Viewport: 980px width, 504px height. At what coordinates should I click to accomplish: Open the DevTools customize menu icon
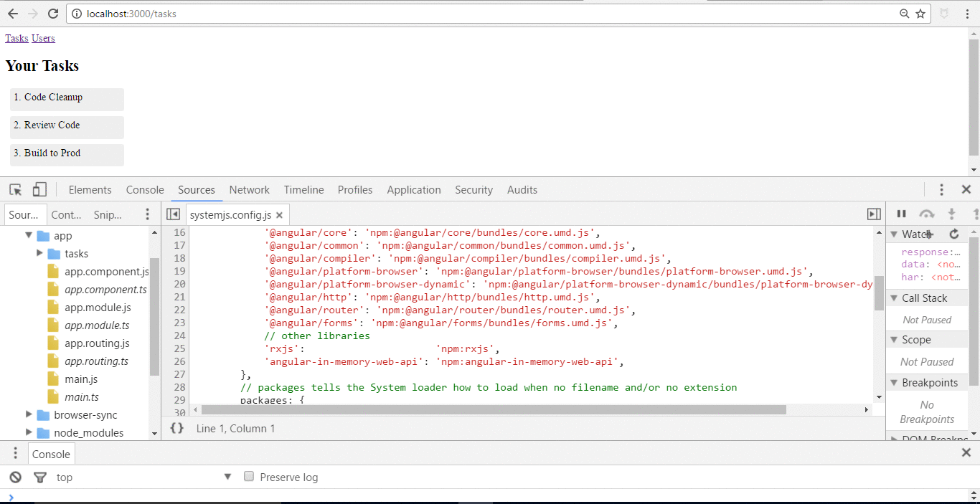tap(942, 189)
